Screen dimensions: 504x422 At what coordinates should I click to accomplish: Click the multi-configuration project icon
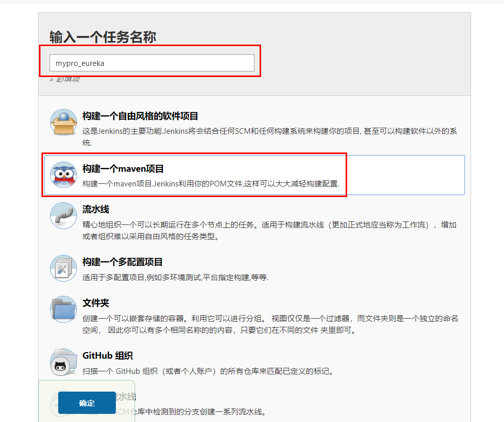tap(63, 268)
